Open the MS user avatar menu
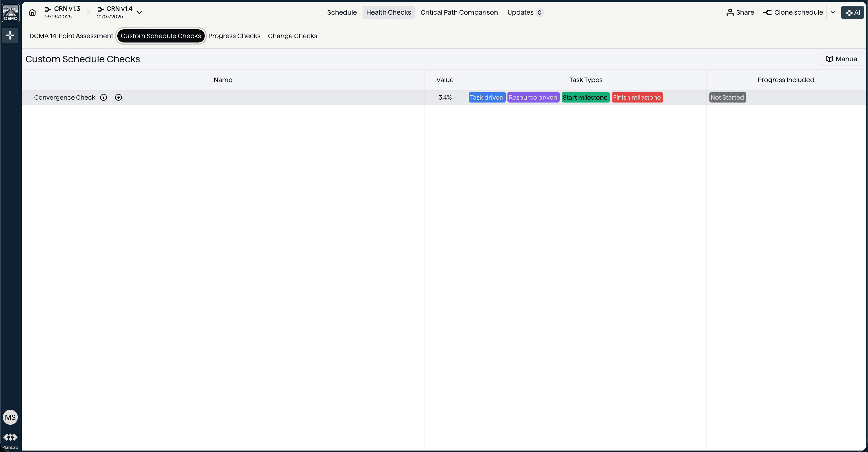Image resolution: width=868 pixels, height=452 pixels. (10, 417)
